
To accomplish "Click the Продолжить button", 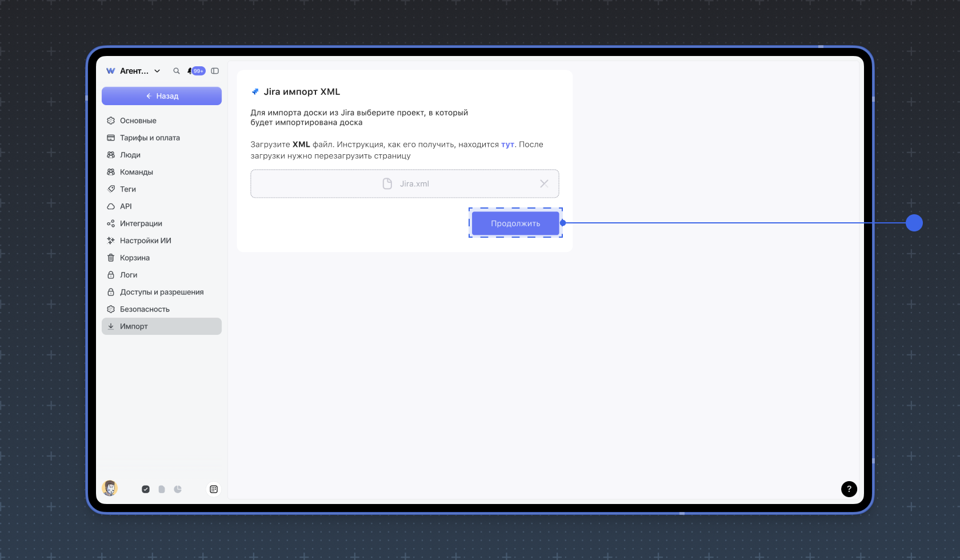I will point(515,223).
